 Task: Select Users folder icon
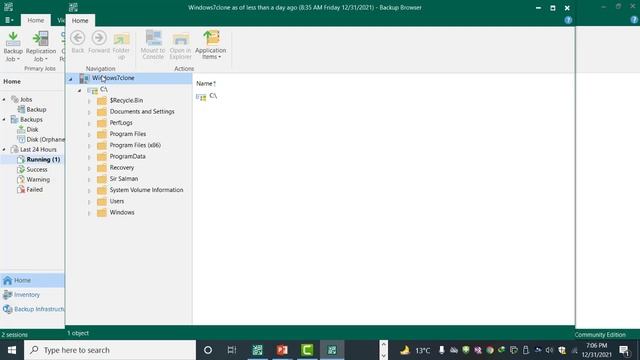click(x=102, y=201)
